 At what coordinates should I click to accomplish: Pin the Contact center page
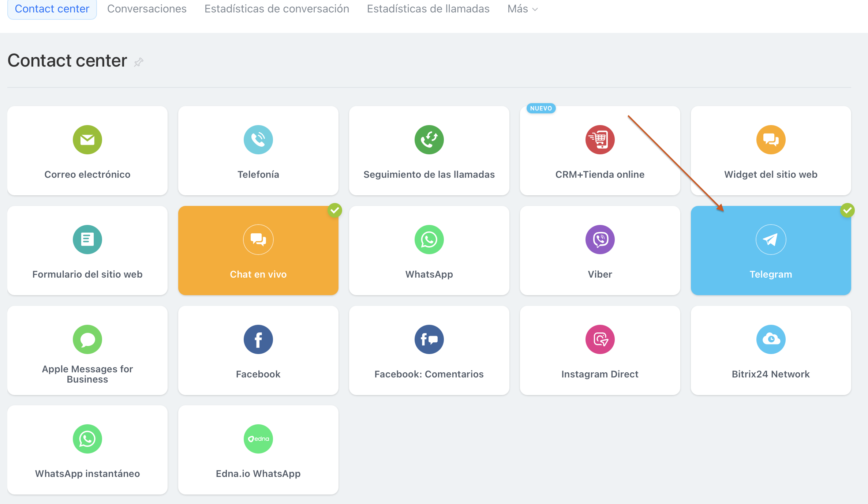(139, 62)
